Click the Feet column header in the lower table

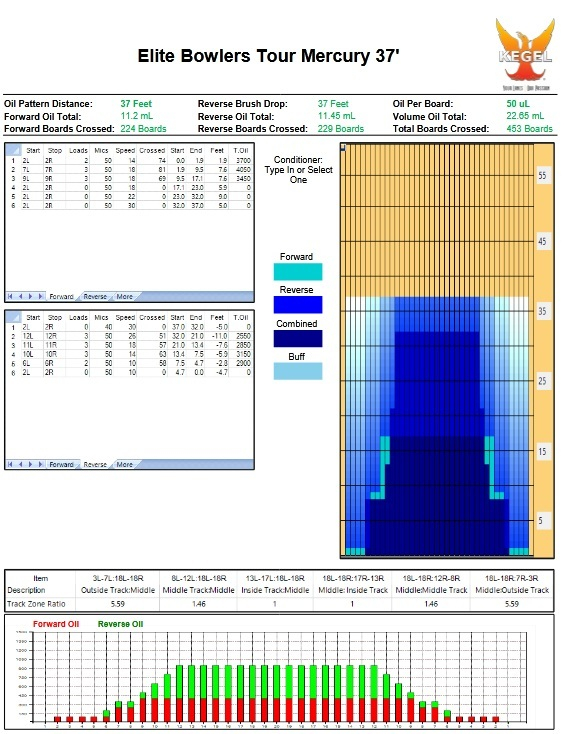[x=217, y=317]
